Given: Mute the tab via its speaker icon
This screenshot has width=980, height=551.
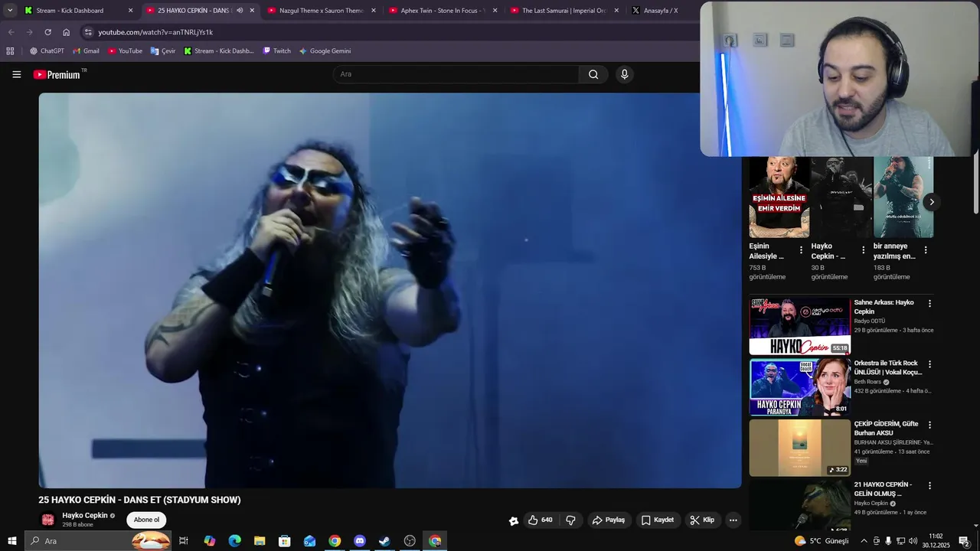Looking at the screenshot, I should pos(240,11).
